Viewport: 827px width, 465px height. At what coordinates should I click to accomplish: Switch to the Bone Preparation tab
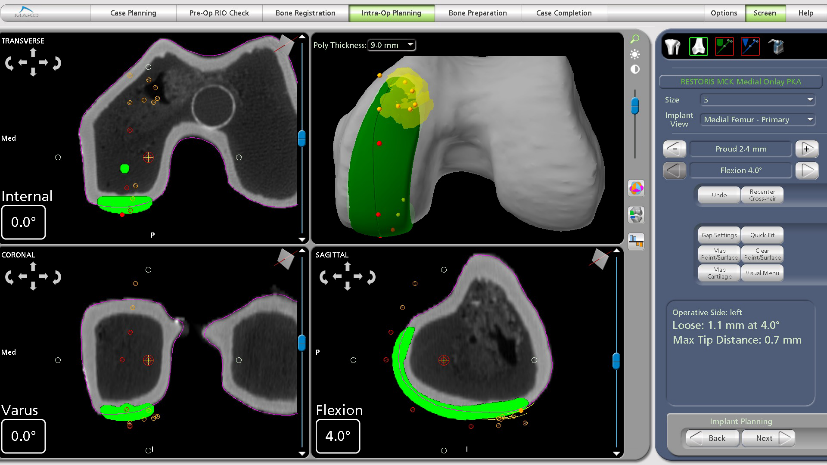point(479,13)
